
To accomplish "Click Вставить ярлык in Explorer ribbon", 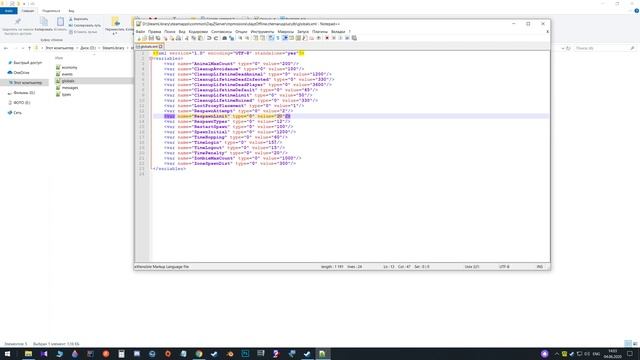I will (x=83, y=32).
